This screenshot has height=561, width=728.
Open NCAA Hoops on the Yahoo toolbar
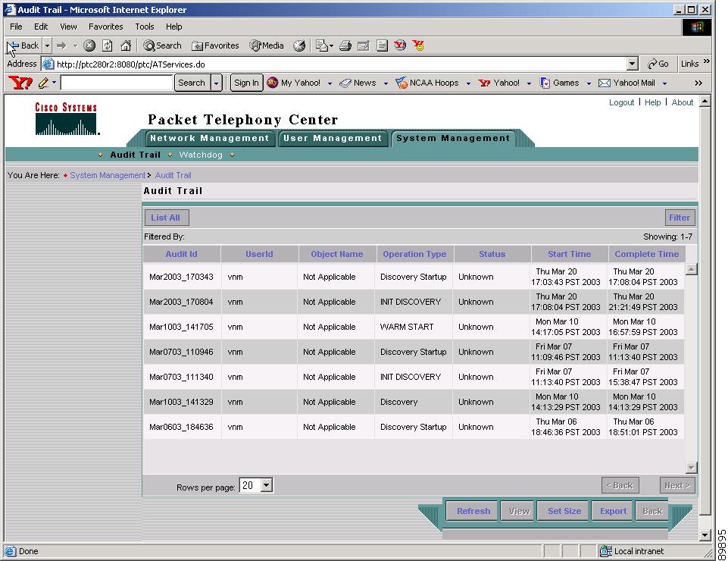434,83
